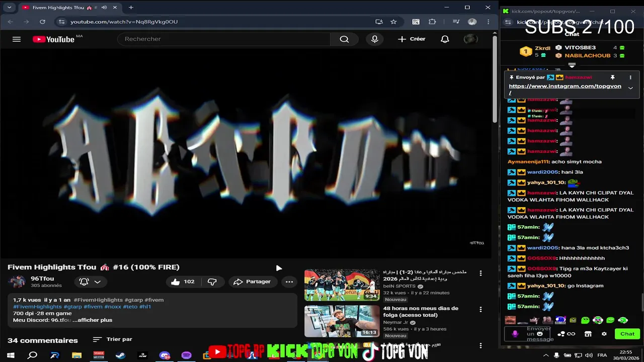Unpin pinned message via pin icon
Viewport: 644px width, 362px height.
[613, 77]
